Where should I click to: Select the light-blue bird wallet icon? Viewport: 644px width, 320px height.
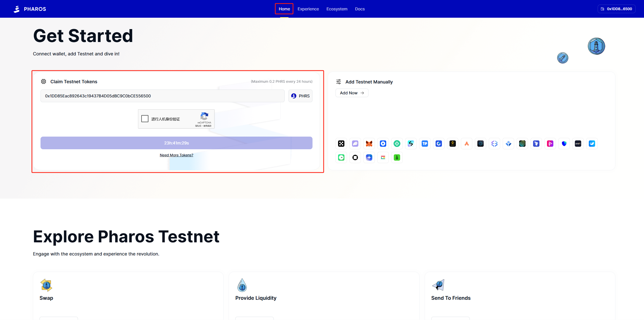(592, 144)
